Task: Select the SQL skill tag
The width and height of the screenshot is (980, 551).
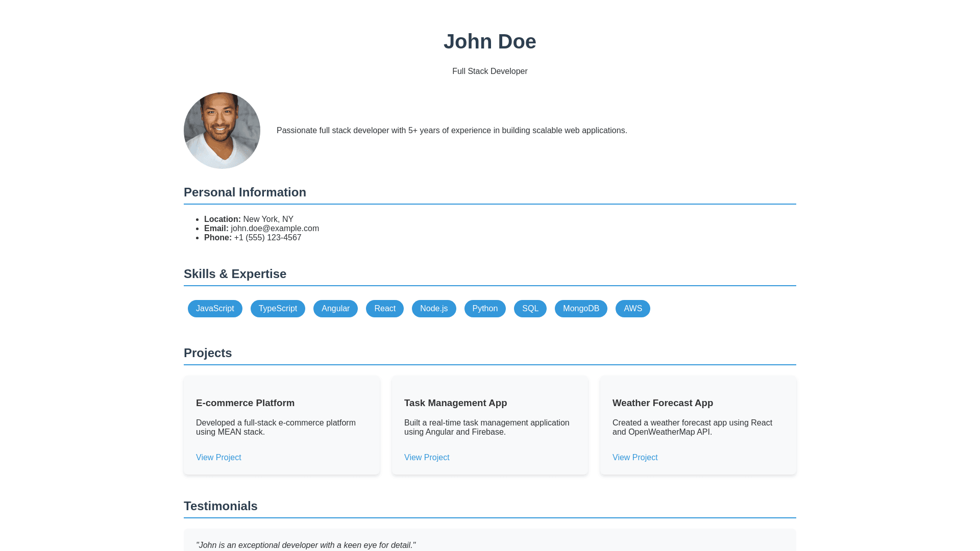Action: [530, 309]
